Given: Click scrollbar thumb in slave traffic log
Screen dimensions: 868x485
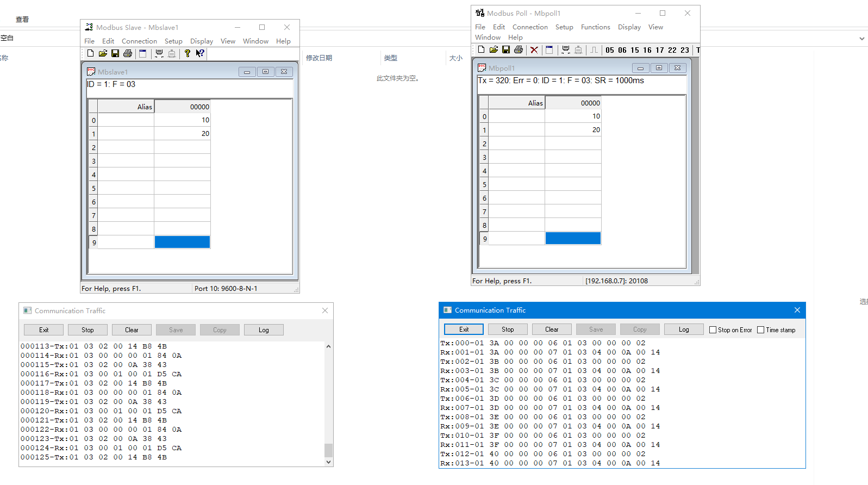Looking at the screenshot, I should [328, 450].
